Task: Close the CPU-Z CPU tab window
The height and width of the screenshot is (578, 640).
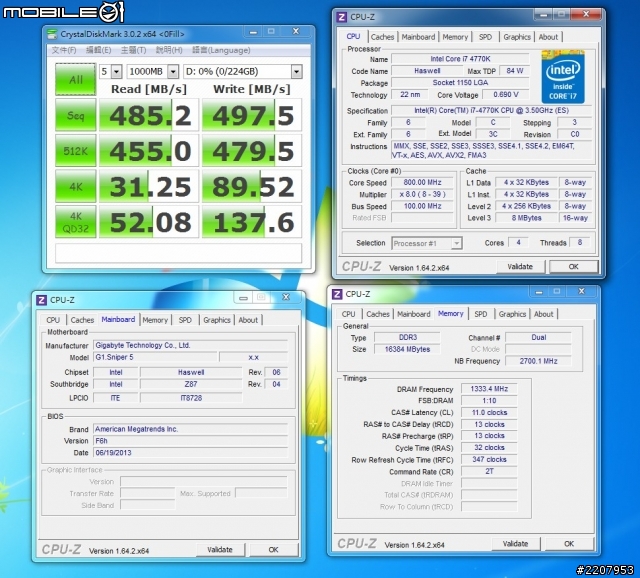Action: click(586, 14)
